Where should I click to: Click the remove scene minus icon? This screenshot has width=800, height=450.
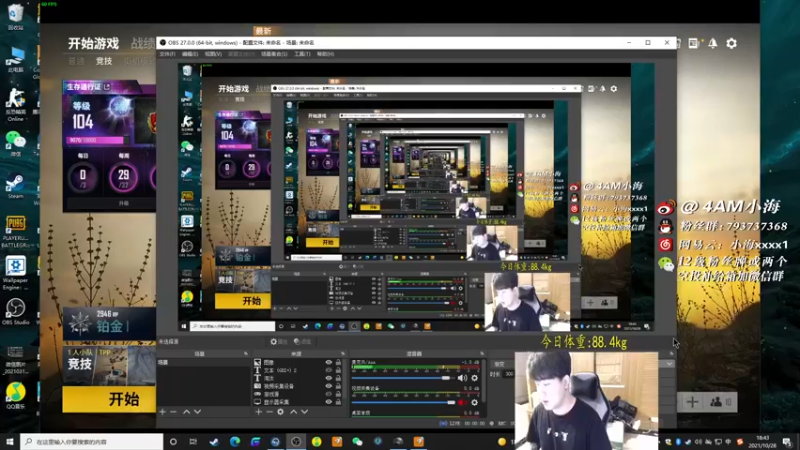coord(173,412)
